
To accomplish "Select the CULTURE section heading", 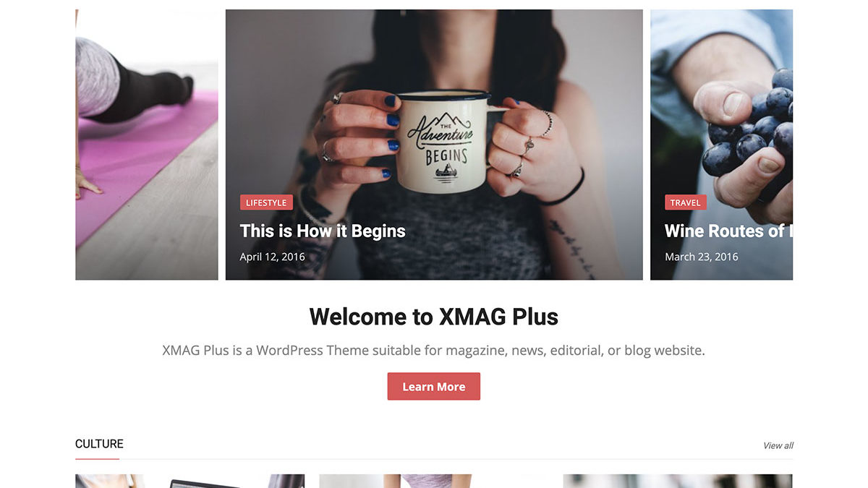I will pyautogui.click(x=99, y=444).
